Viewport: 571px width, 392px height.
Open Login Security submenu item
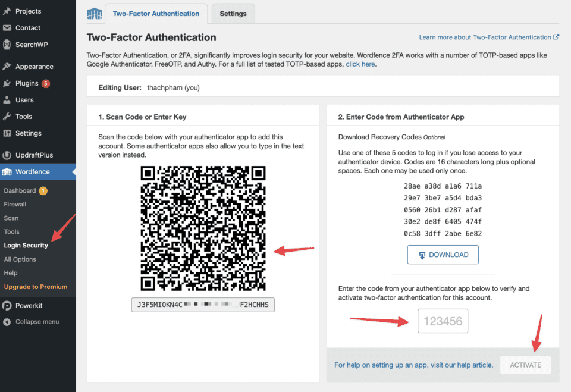(x=26, y=246)
